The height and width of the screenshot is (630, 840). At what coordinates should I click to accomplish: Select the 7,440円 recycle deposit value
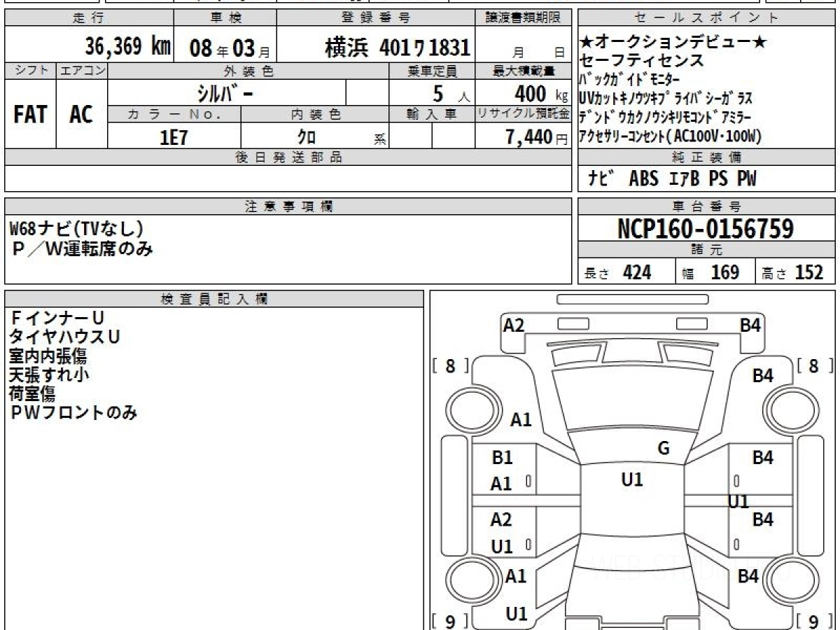point(537,137)
